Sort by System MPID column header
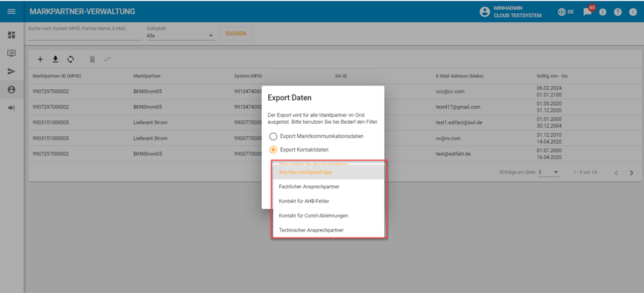Viewport: 644px width, 293px height. tap(248, 77)
